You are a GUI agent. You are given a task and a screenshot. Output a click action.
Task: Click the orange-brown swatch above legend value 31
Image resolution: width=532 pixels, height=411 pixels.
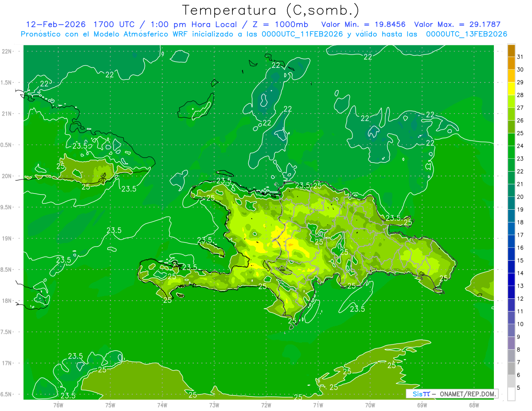coord(511,51)
